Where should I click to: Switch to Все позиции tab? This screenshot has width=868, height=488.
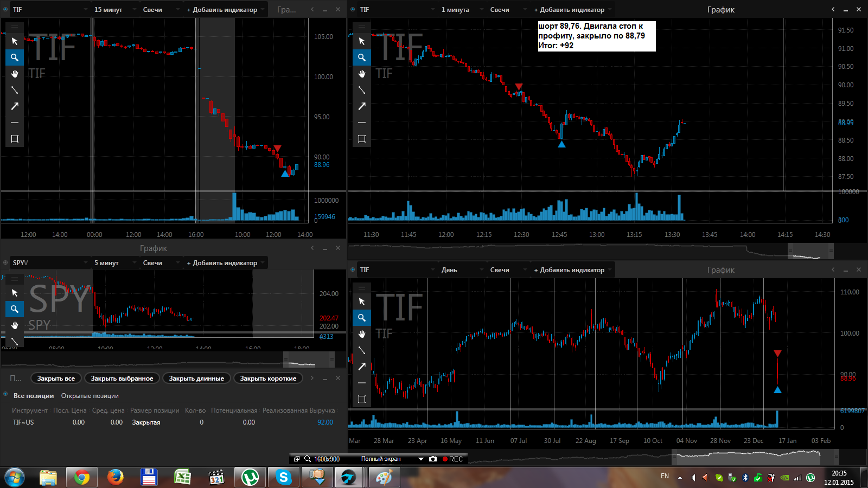point(34,396)
